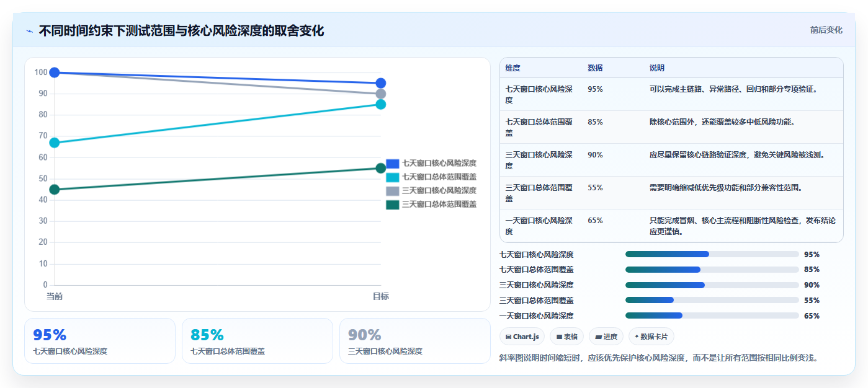Click the 50 y-axis tick label
The image size is (868, 388).
[43, 179]
